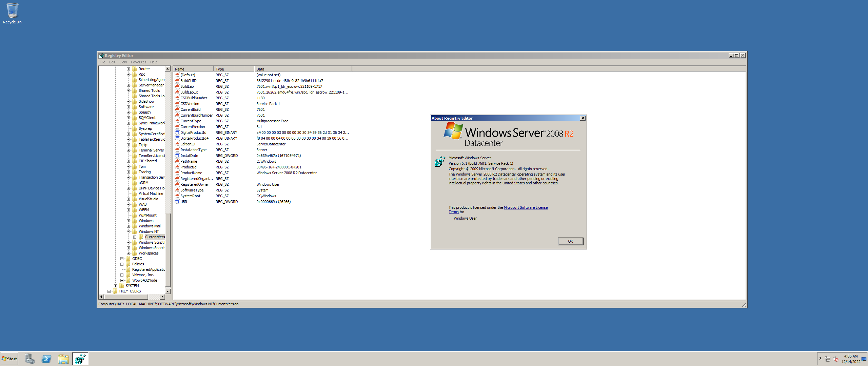
Task: Select the VMware, Inc. key
Action: [143, 275]
